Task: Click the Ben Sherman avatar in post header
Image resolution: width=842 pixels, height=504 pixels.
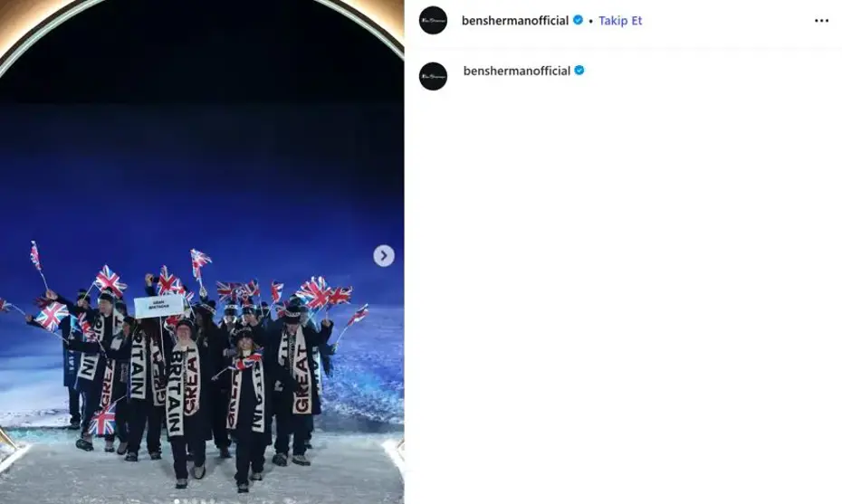Action: point(433,21)
